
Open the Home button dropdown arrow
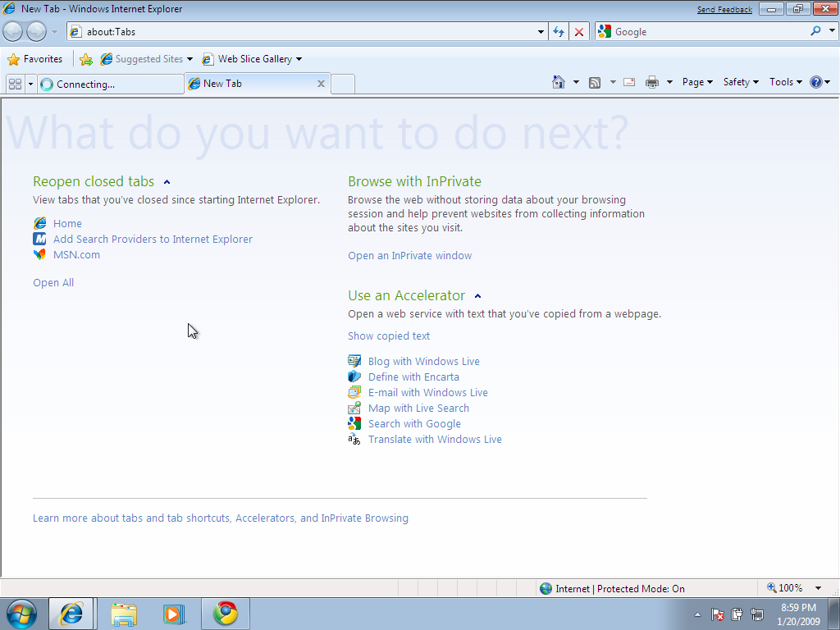pos(576,82)
